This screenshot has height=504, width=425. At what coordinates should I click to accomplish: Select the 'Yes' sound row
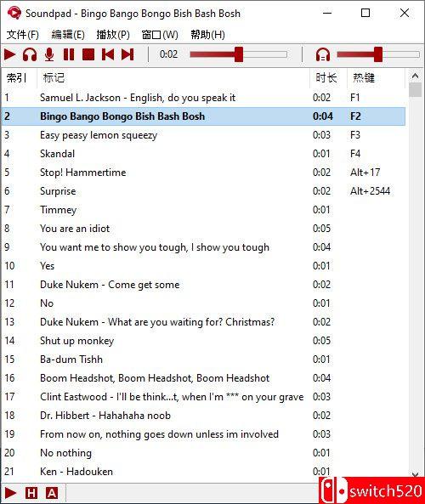tap(203, 266)
